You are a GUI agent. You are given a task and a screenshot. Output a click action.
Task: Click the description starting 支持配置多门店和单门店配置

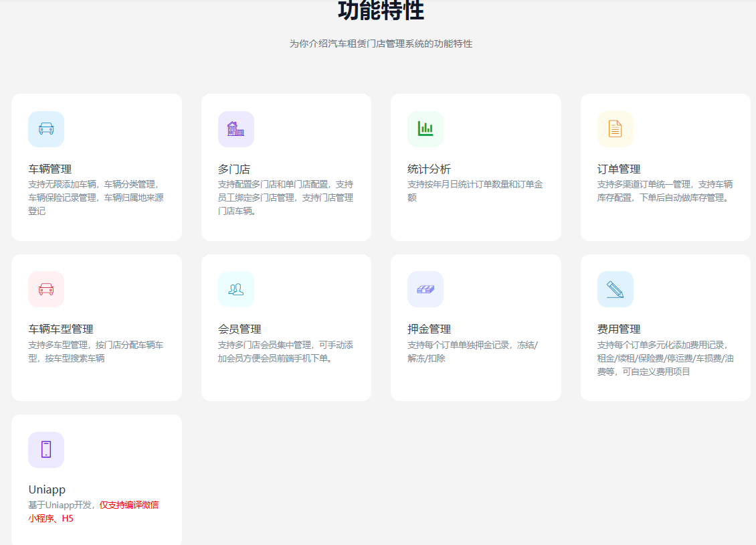286,198
